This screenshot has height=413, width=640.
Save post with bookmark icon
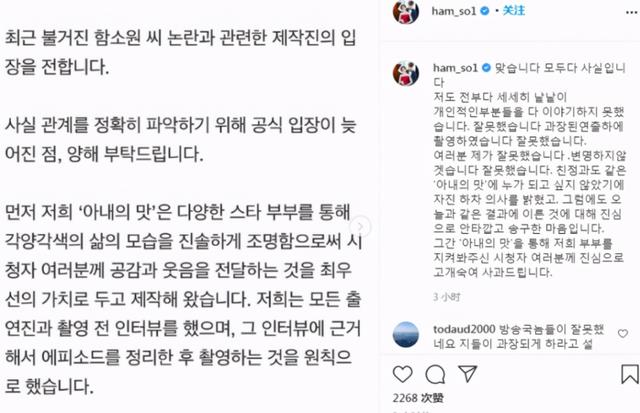point(629,373)
